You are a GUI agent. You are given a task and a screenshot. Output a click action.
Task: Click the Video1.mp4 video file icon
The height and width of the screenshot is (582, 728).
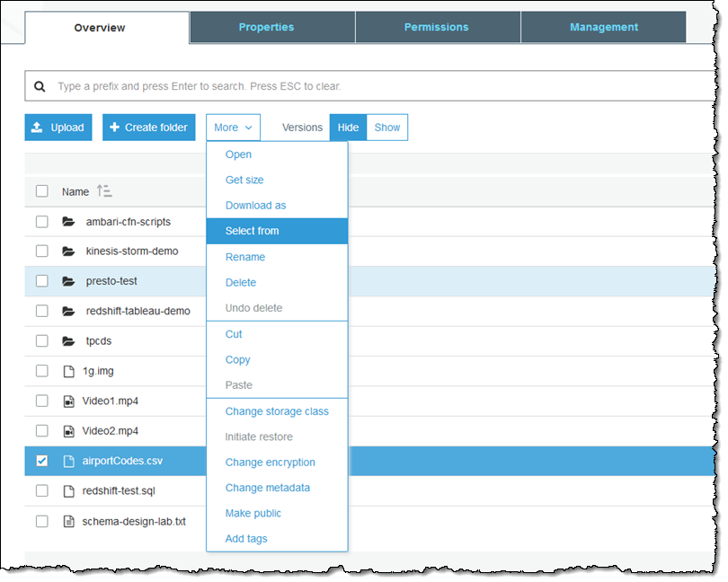pos(68,401)
